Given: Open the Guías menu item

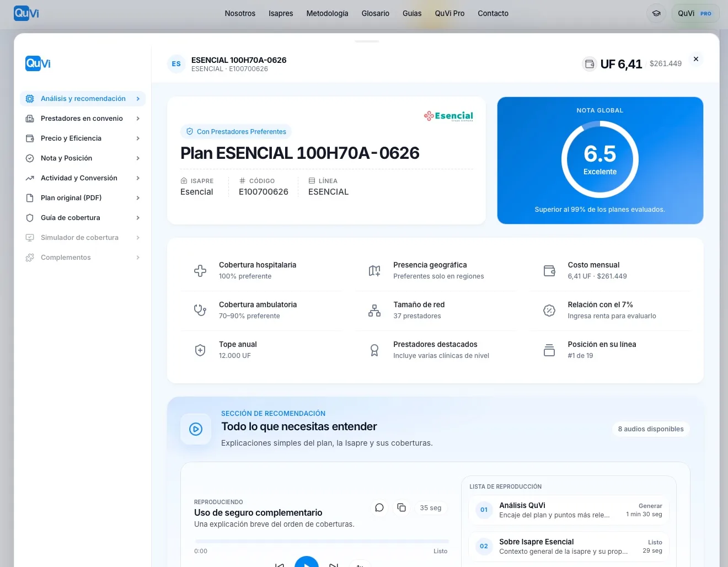Looking at the screenshot, I should [412, 13].
